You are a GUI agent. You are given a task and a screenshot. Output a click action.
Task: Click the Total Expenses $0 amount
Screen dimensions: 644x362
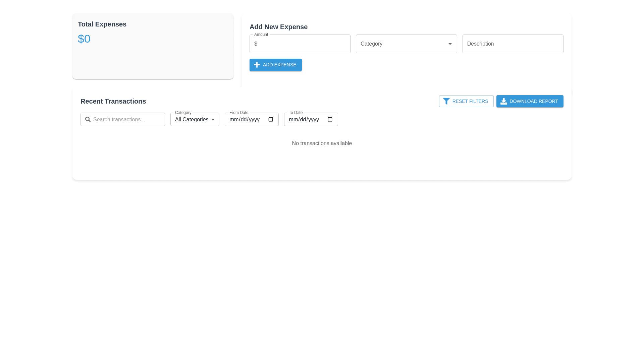[x=84, y=39]
